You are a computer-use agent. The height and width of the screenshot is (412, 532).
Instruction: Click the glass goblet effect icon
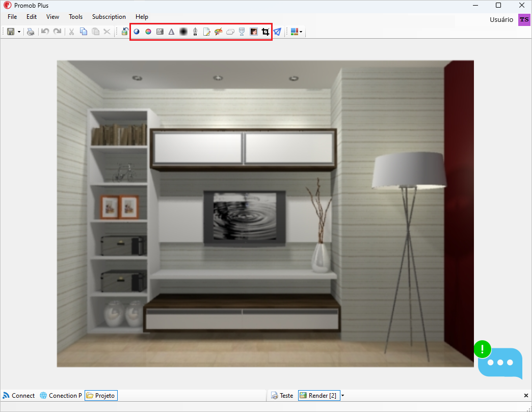(242, 32)
